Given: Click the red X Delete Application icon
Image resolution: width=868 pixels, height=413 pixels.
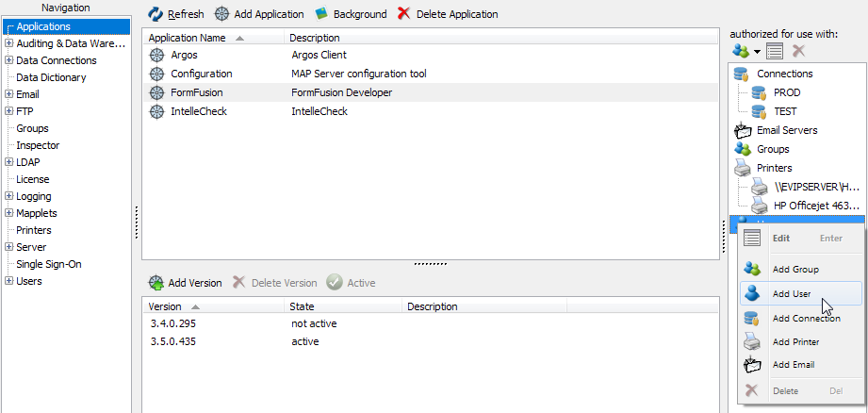Looking at the screenshot, I should [404, 13].
